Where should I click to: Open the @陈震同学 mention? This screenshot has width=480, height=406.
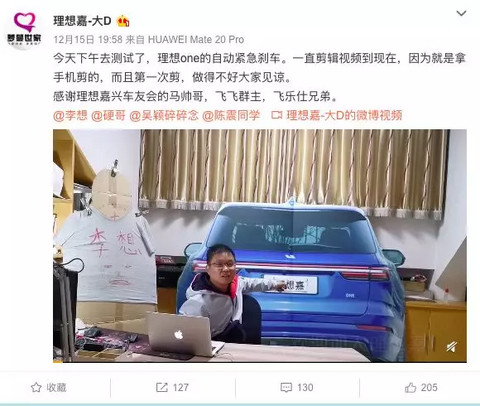[231, 115]
